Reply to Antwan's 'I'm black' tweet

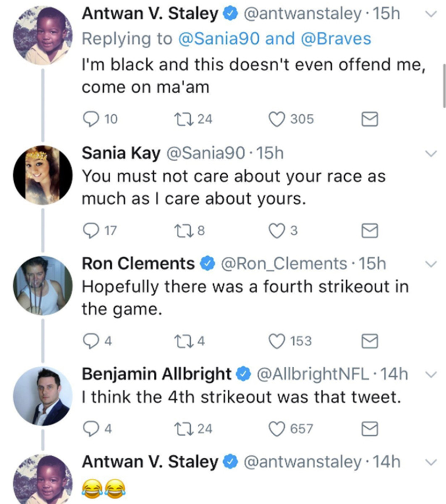click(x=90, y=120)
